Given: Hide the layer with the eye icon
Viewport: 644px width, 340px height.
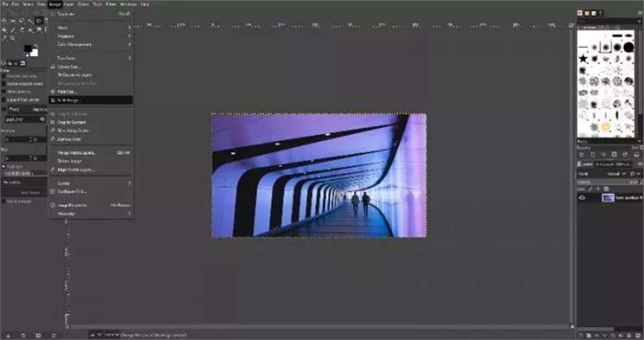Looking at the screenshot, I should point(582,198).
